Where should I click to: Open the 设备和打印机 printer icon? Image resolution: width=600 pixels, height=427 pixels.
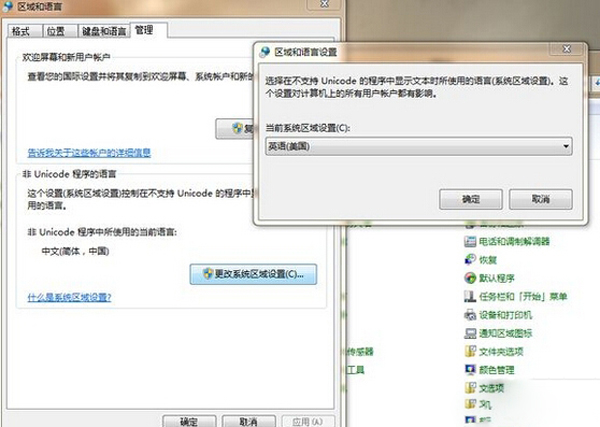(470, 315)
